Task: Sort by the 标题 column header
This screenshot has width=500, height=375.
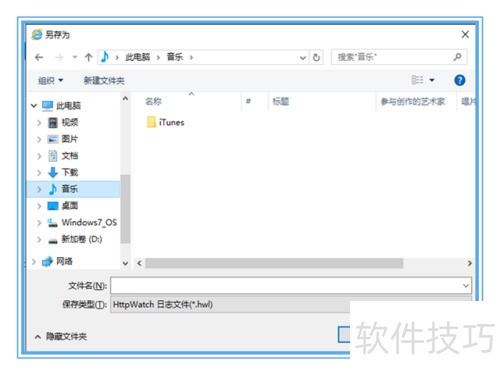Action: (281, 101)
